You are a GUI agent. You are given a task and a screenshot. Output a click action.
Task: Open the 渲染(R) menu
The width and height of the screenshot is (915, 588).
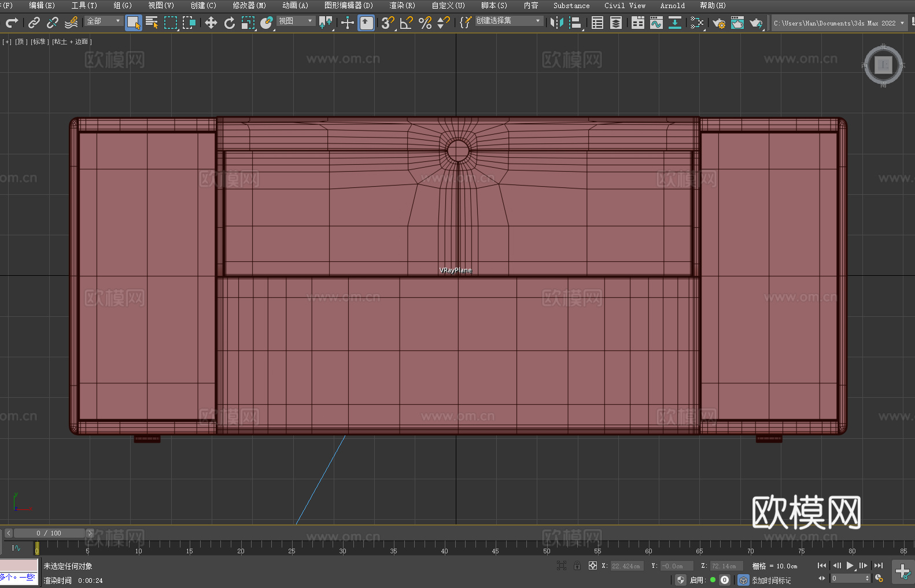pos(403,5)
